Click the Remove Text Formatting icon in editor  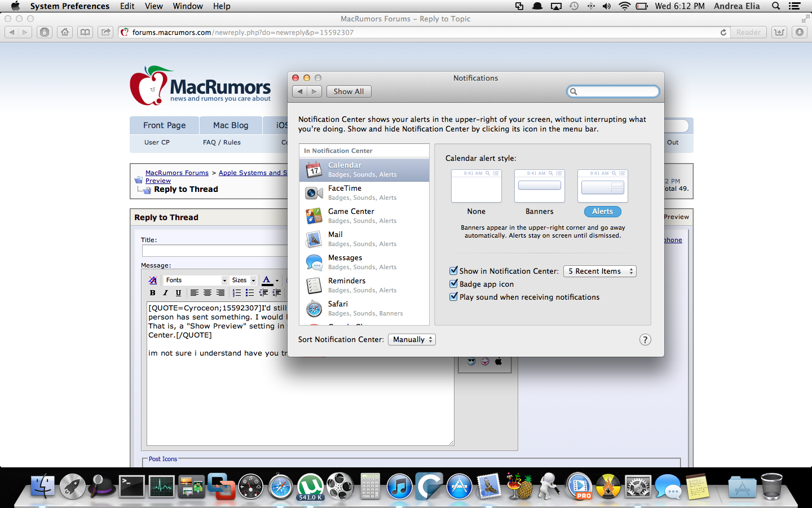click(153, 280)
